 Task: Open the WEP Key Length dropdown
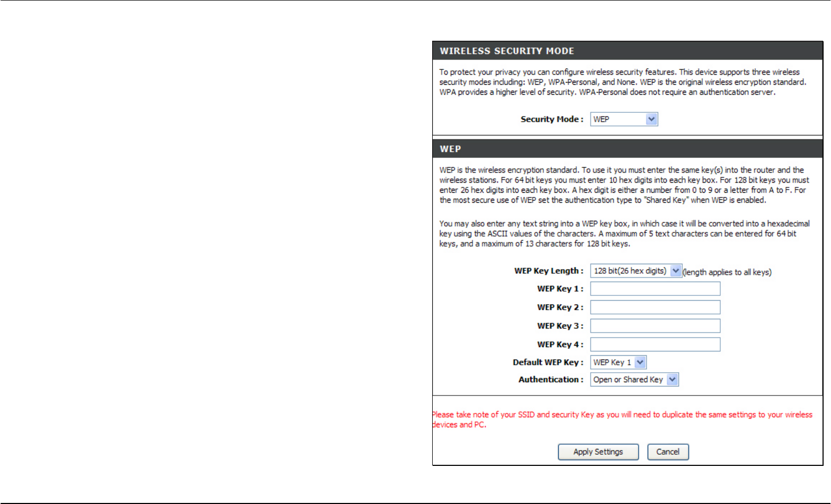(636, 271)
